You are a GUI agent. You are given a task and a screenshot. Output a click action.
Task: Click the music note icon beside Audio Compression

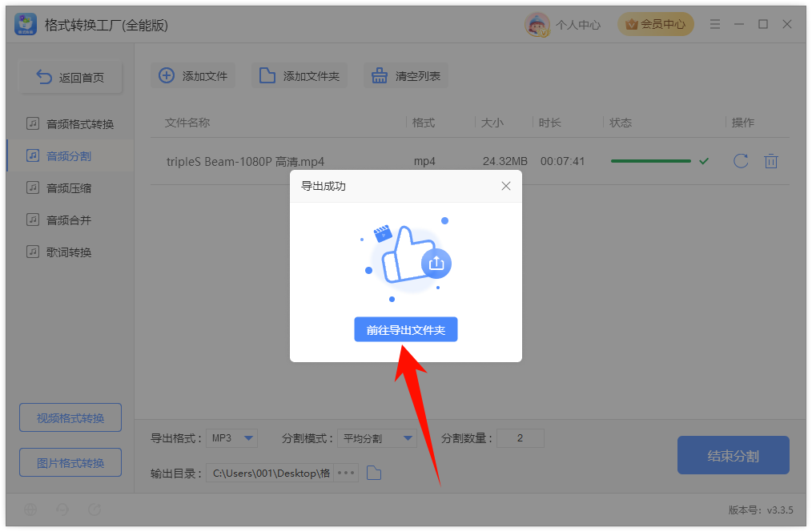[x=33, y=187]
